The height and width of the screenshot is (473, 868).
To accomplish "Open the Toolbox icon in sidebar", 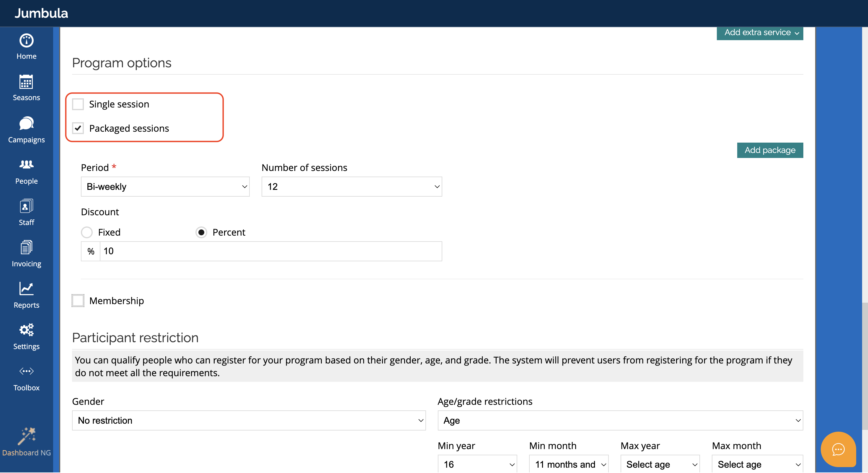I will [x=26, y=371].
